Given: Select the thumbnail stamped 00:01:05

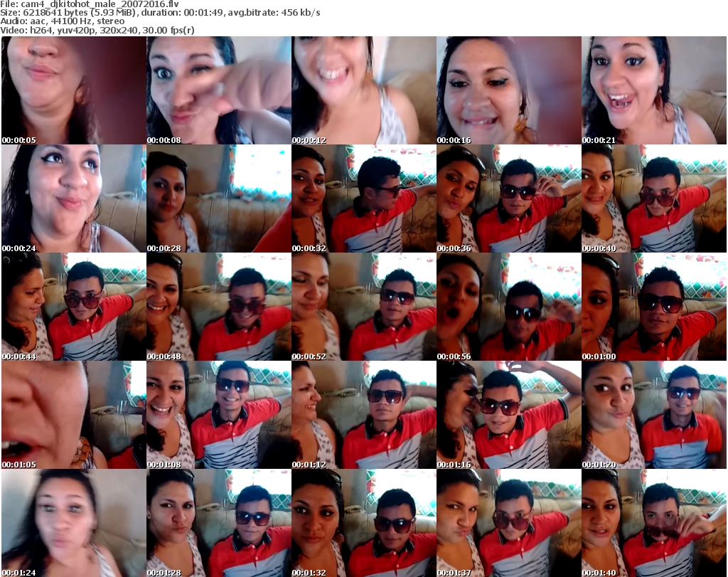Looking at the screenshot, I should pos(74,415).
